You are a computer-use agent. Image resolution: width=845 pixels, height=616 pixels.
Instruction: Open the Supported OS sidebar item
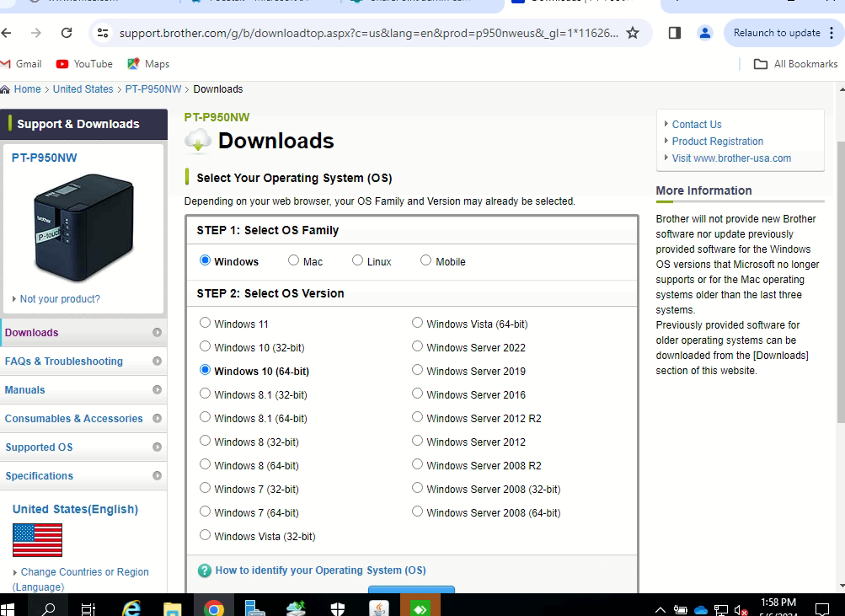(x=83, y=447)
